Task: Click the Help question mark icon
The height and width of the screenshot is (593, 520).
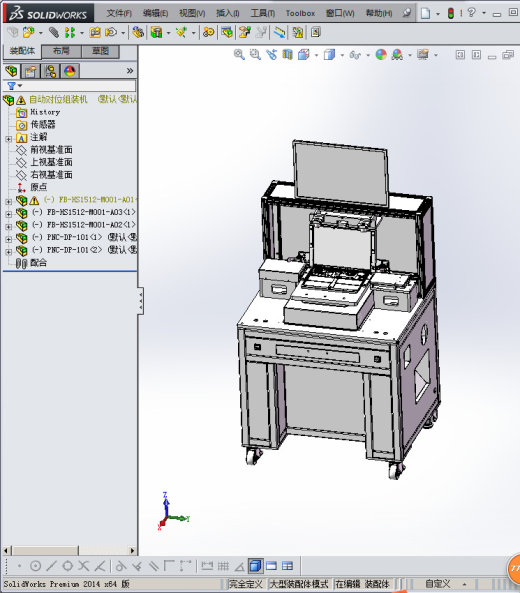Action: pyautogui.click(x=471, y=13)
